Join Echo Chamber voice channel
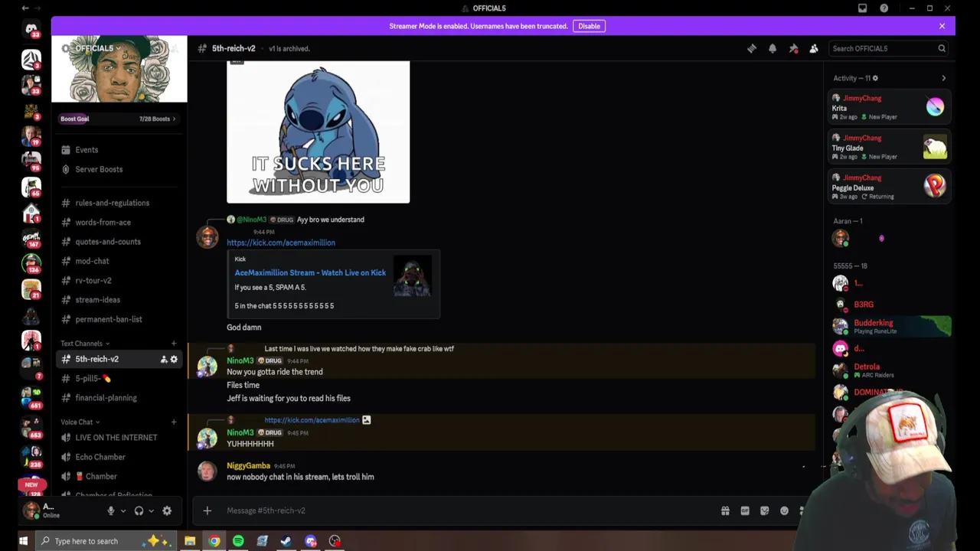 (x=119, y=457)
